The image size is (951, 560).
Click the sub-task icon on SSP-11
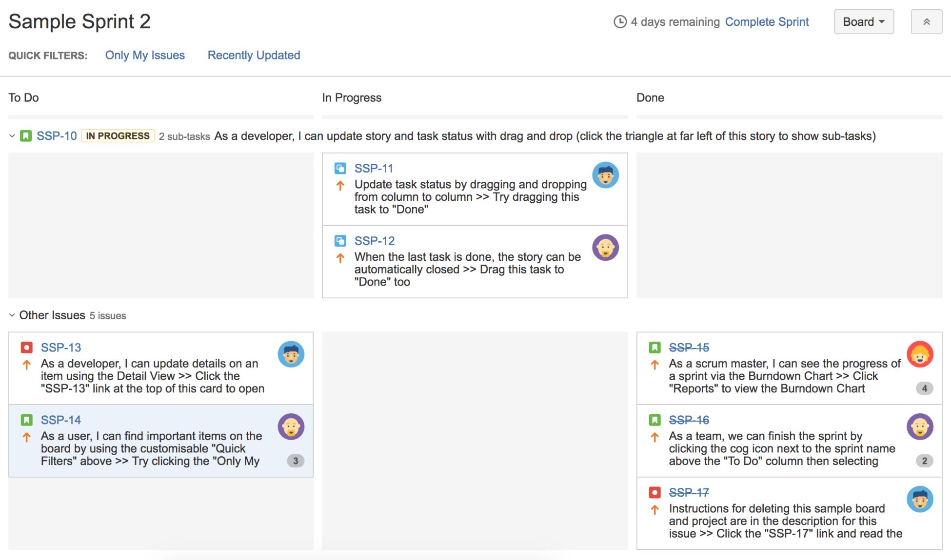pyautogui.click(x=340, y=169)
